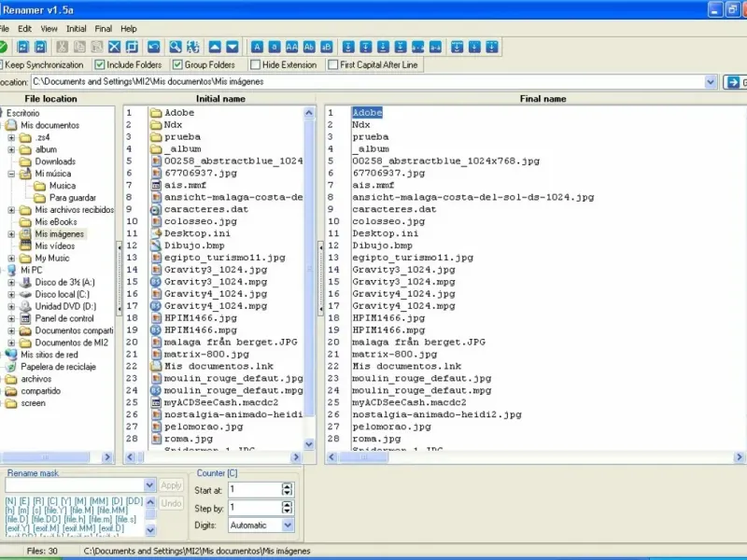The image size is (747, 560).
Task: Click the capital 'A' case toolbar icon
Action: 257,47
